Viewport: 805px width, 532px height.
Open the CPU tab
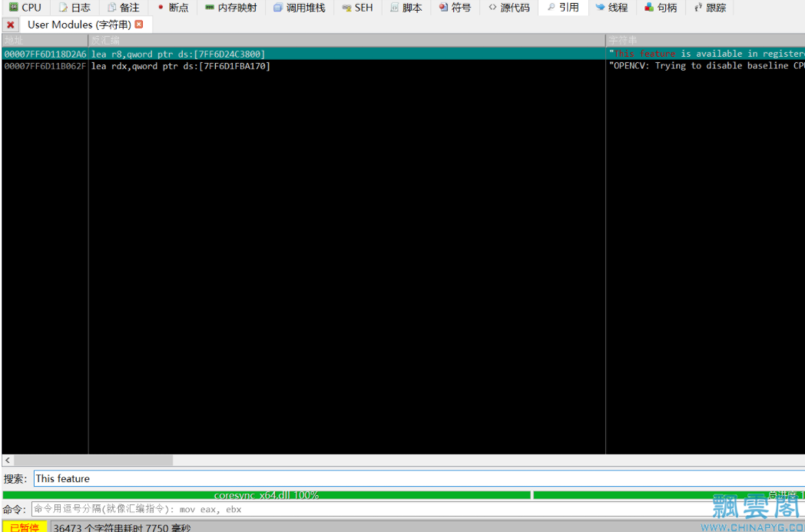[25, 8]
